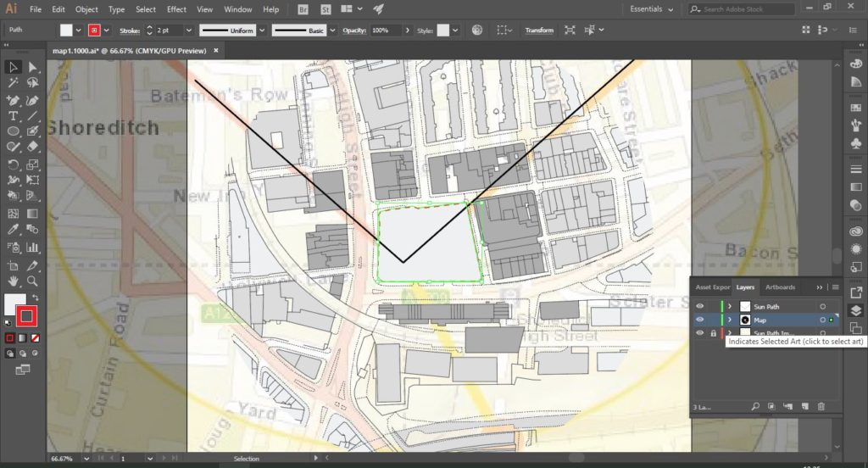
Task: Open the Uniform width profile dropdown
Action: click(x=262, y=31)
